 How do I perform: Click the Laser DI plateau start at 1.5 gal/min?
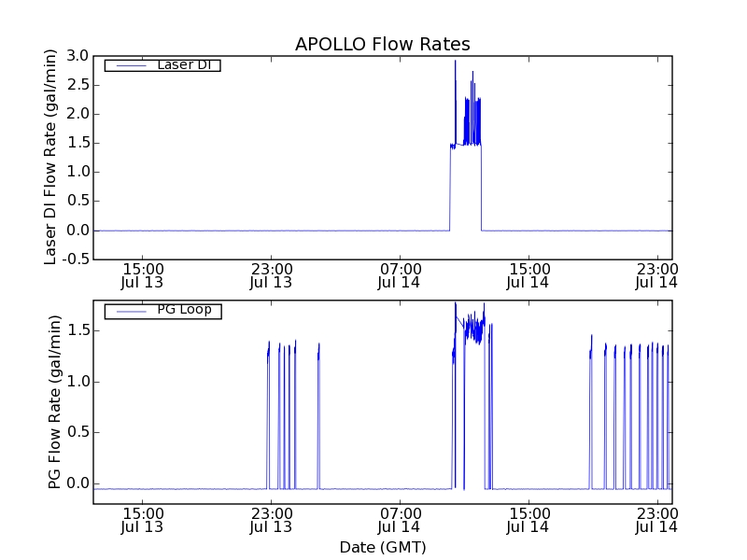click(451, 146)
